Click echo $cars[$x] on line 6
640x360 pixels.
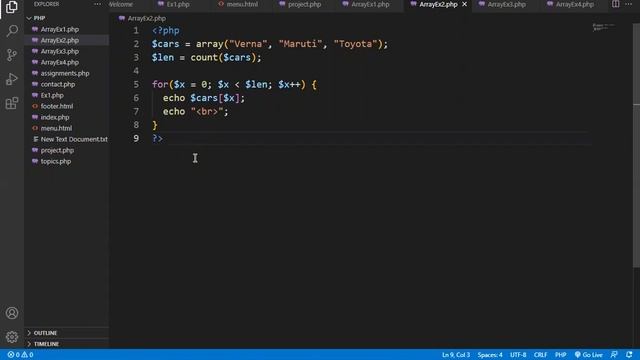(x=204, y=98)
